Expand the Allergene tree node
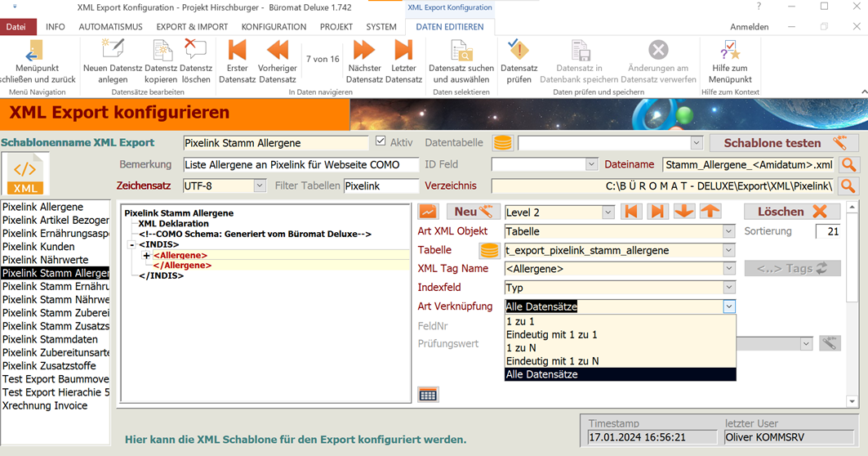Screen dimensions: 868x456 (146, 256)
